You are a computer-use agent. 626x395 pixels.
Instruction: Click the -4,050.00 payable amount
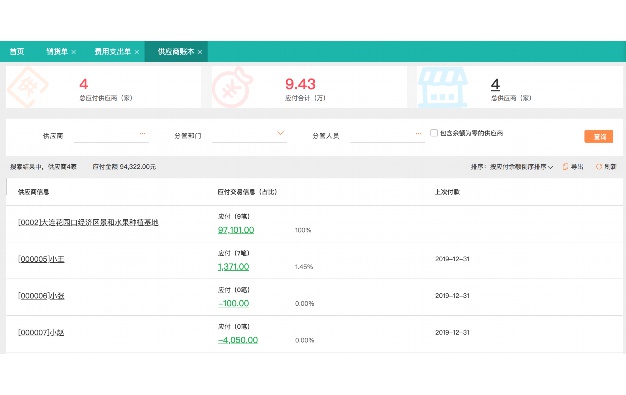click(x=238, y=340)
